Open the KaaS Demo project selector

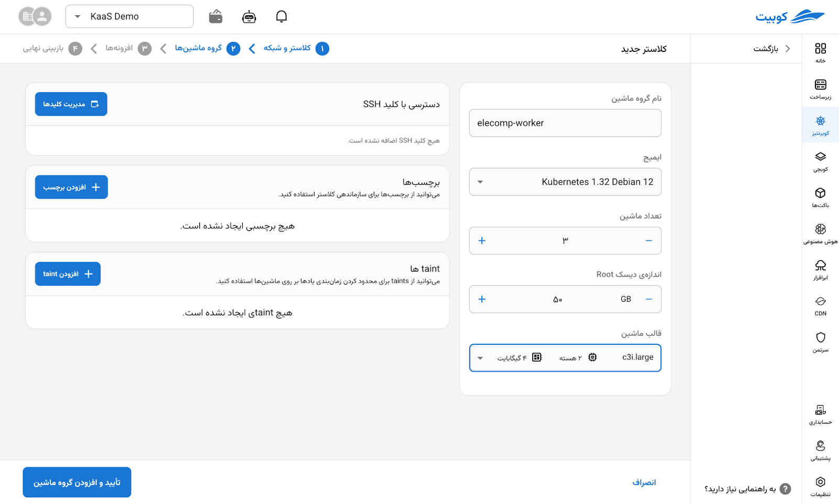[130, 17]
